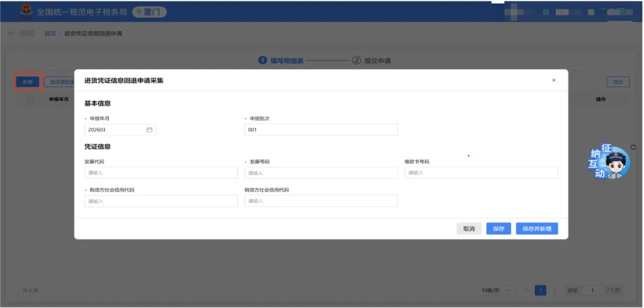644x308 pixels.
Task: Open calendar icon in 申报年月 field
Action: [x=150, y=130]
